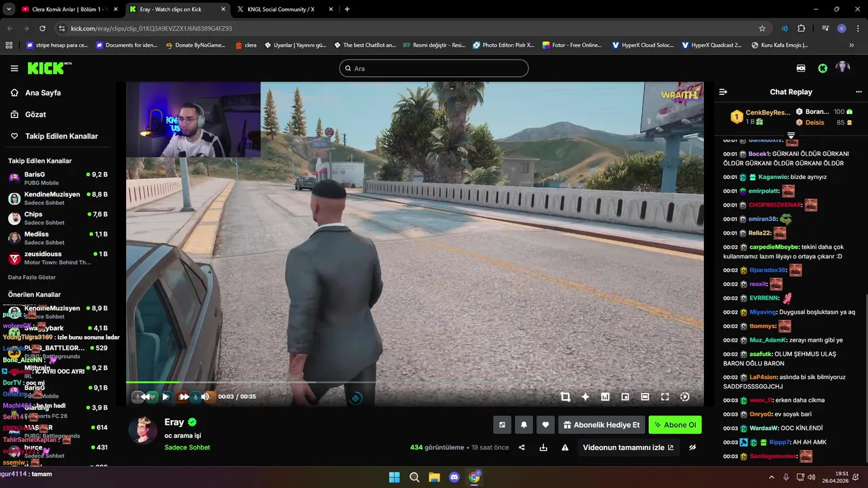Screen dimensions: 868x488
Task: Click CenkBeyRes top gifter name
Action: [x=768, y=113]
